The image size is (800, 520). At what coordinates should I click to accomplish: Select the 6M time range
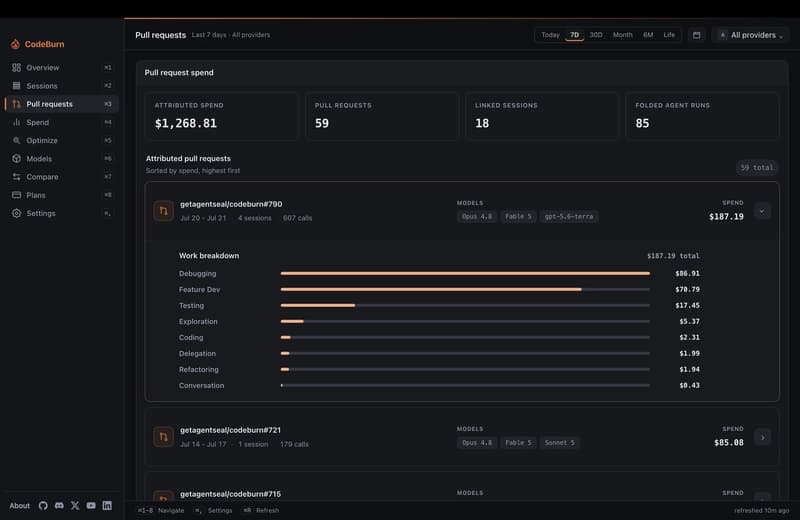click(x=648, y=35)
